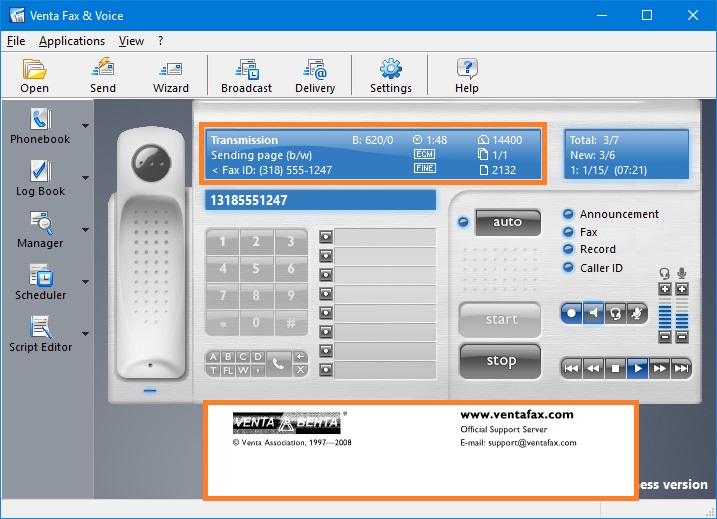
Task: Increase microphone level with plus button
Action: tap(682, 289)
